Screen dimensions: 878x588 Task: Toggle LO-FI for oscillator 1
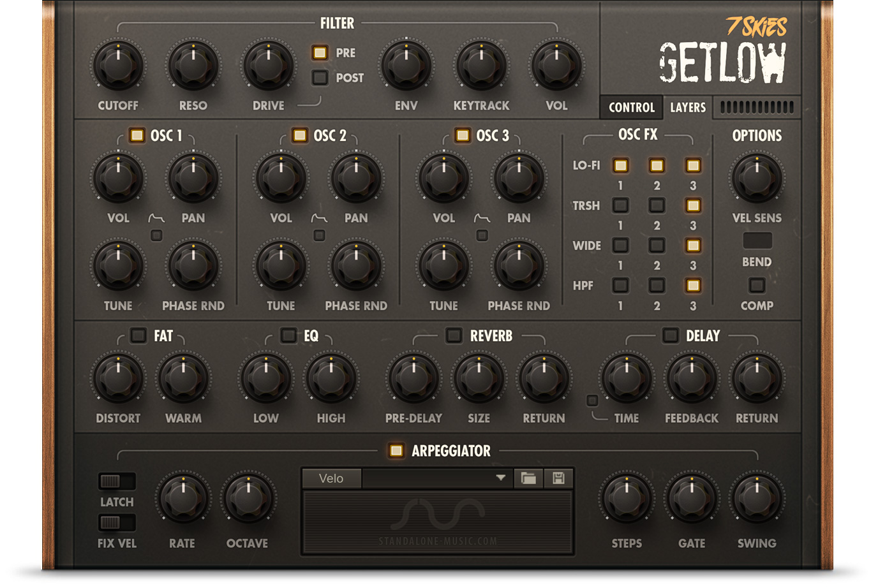pyautogui.click(x=620, y=166)
